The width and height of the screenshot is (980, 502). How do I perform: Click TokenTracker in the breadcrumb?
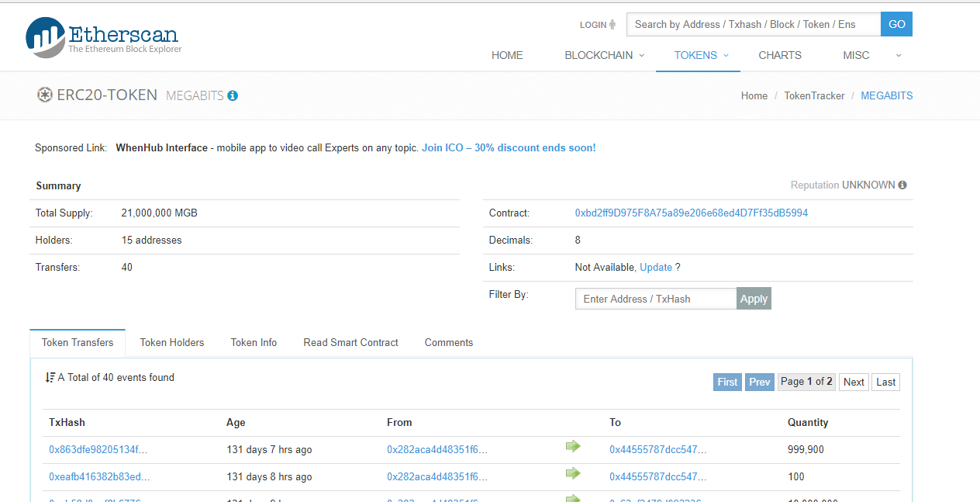coord(814,95)
